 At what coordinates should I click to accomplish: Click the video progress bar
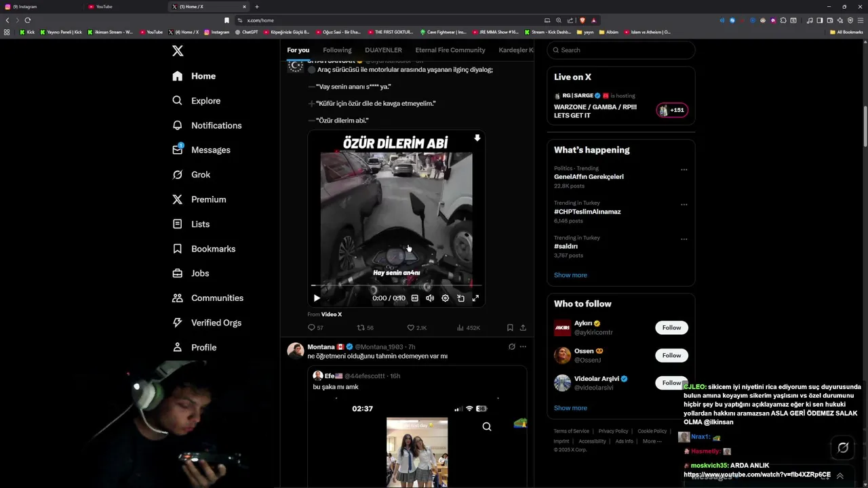pyautogui.click(x=396, y=286)
